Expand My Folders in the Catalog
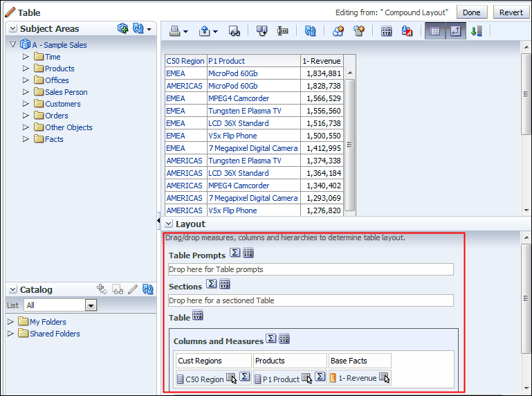The image size is (532, 396). (x=10, y=322)
